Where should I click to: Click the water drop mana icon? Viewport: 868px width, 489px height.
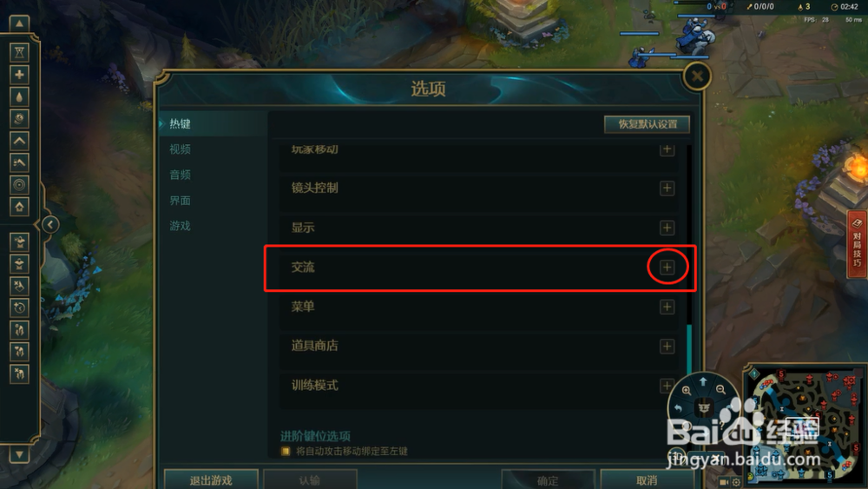click(x=19, y=97)
